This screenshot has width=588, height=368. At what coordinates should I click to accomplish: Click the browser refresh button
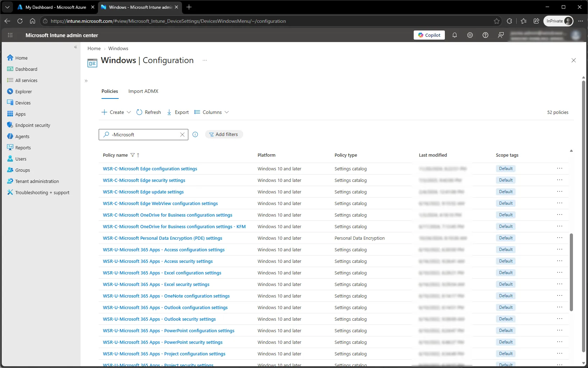(x=20, y=21)
